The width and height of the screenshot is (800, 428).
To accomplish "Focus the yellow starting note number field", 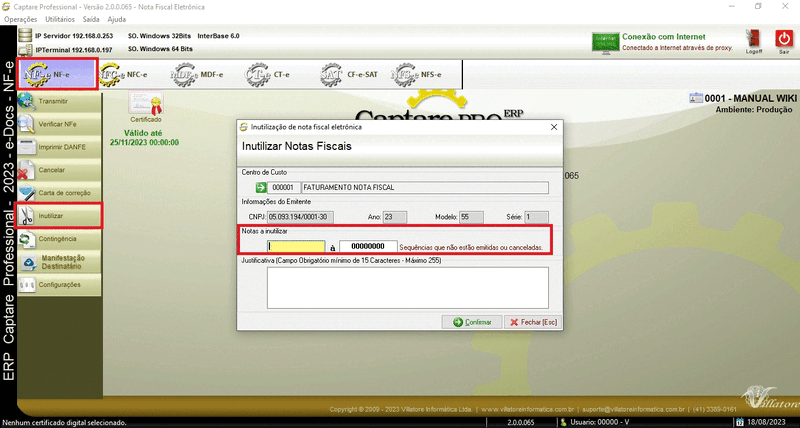I will pos(296,246).
